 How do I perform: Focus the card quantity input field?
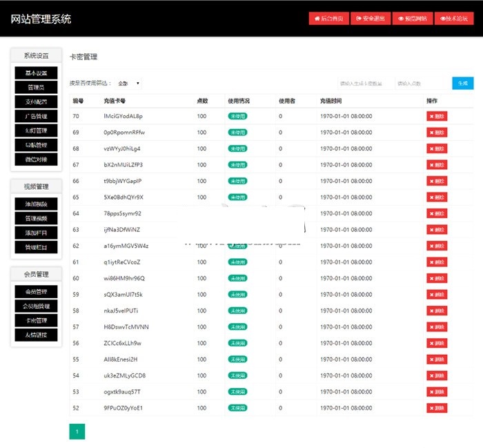366,84
